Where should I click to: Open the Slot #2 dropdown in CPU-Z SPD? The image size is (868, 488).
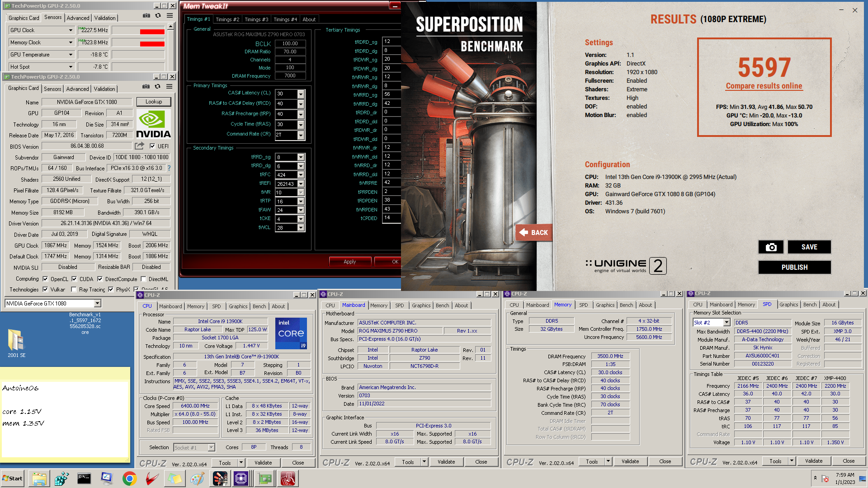726,323
